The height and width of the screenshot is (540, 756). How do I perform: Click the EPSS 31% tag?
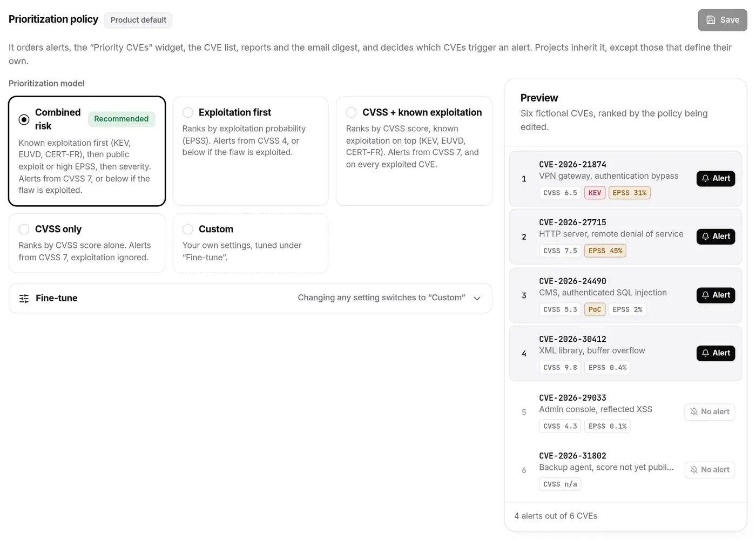[629, 193]
